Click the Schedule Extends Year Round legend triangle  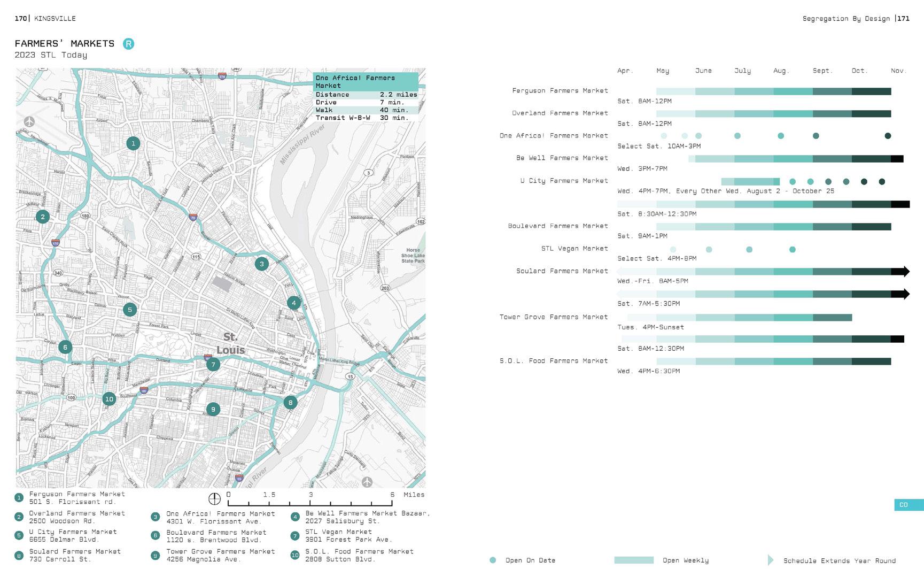pyautogui.click(x=771, y=560)
